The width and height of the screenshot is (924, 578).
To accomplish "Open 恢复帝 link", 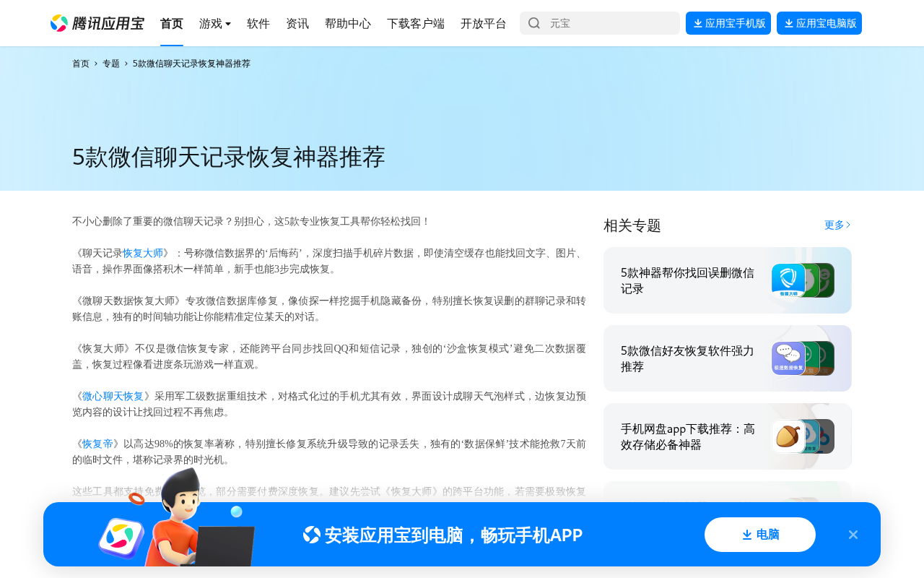I will coord(97,444).
